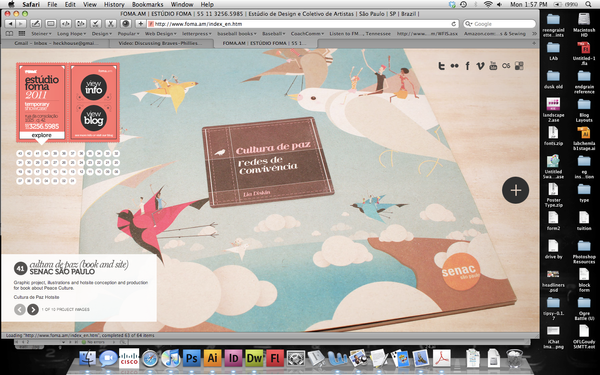Show next project image arrow
This screenshot has height=375, width=600.
pyautogui.click(x=33, y=309)
